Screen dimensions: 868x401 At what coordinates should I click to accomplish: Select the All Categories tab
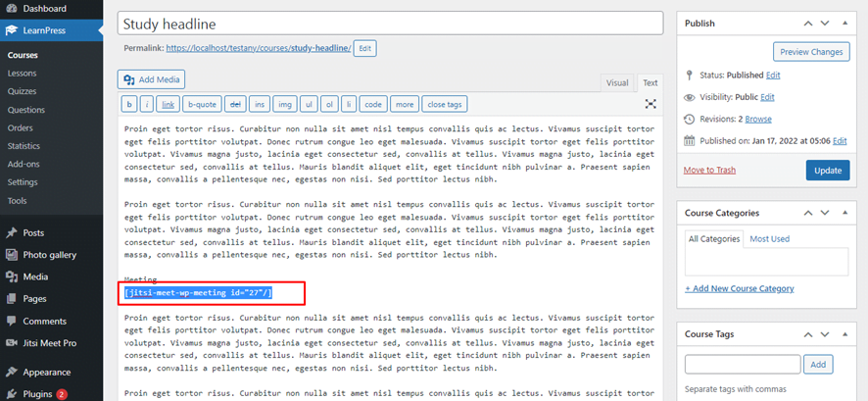[x=714, y=238]
